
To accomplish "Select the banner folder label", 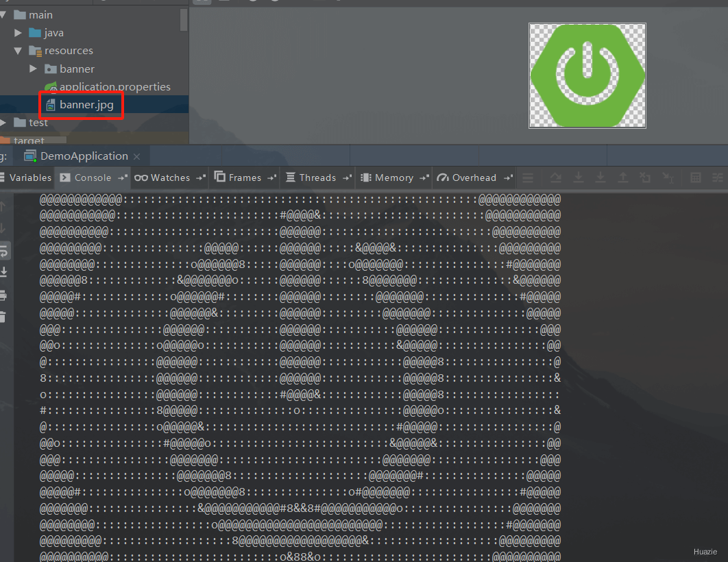I will 77,69.
